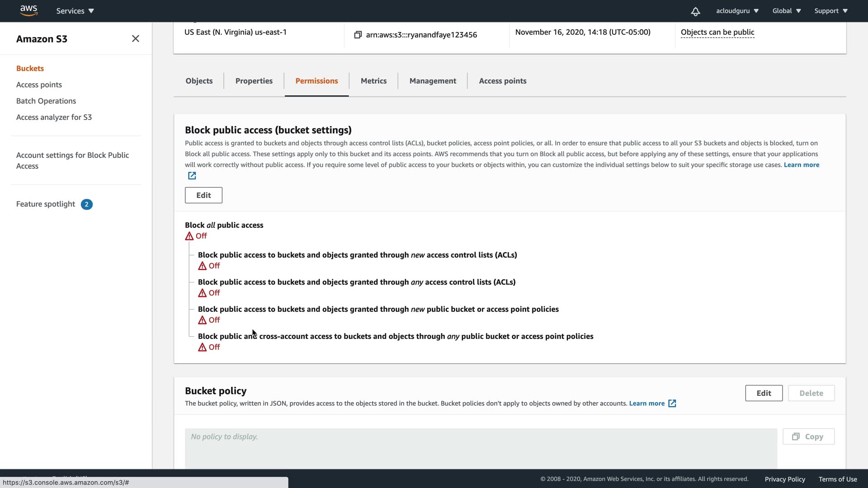Image resolution: width=868 pixels, height=488 pixels.
Task: Open the Support dropdown menu
Action: coord(830,11)
